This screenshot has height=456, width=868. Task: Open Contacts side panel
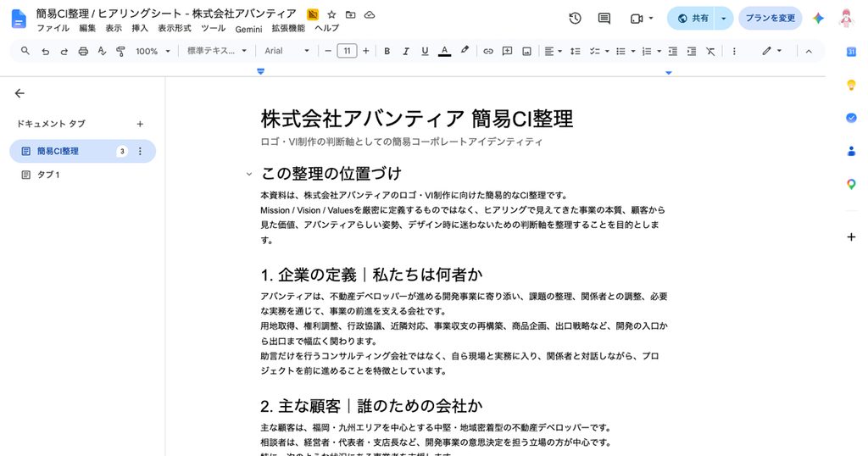[851, 151]
